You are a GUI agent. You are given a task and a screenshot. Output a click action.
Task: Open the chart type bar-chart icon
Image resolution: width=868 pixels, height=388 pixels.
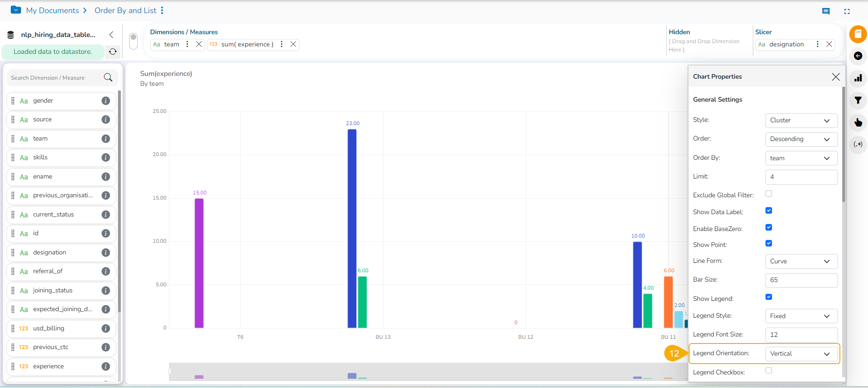[858, 78]
